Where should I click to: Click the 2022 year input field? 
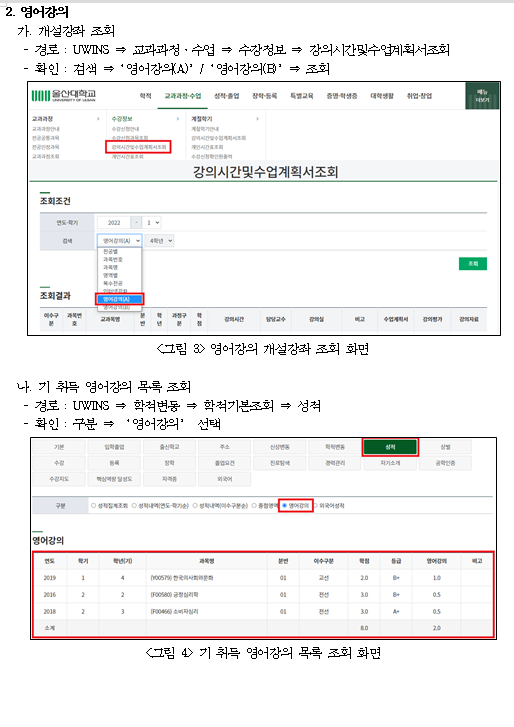tap(114, 223)
